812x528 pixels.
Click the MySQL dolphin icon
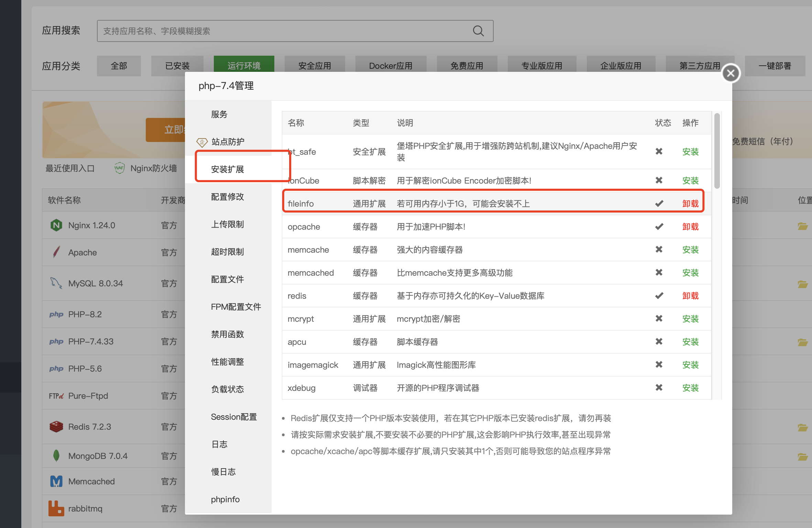[x=56, y=283]
